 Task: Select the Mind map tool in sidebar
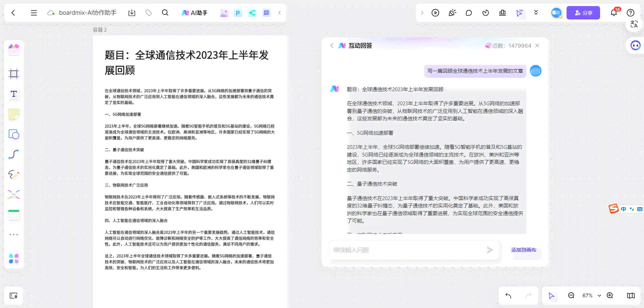[x=14, y=194]
